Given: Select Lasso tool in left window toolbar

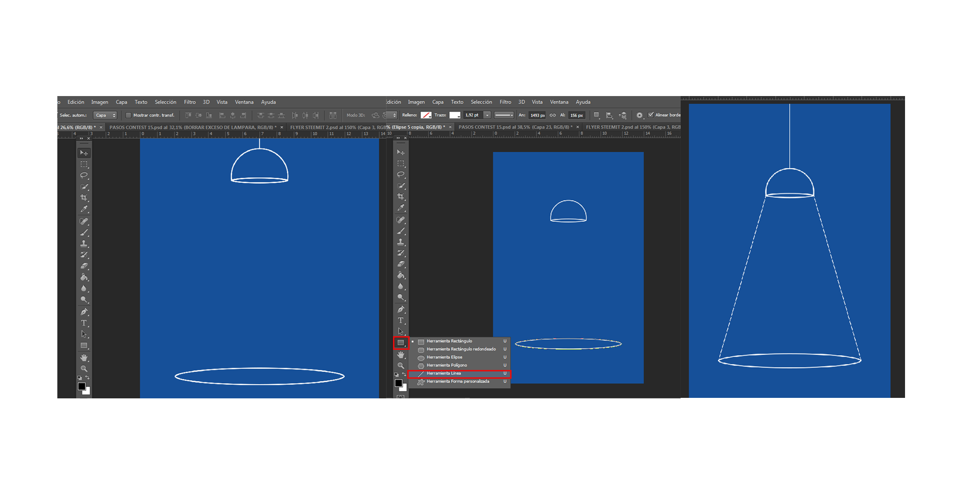Looking at the screenshot, I should [x=84, y=175].
